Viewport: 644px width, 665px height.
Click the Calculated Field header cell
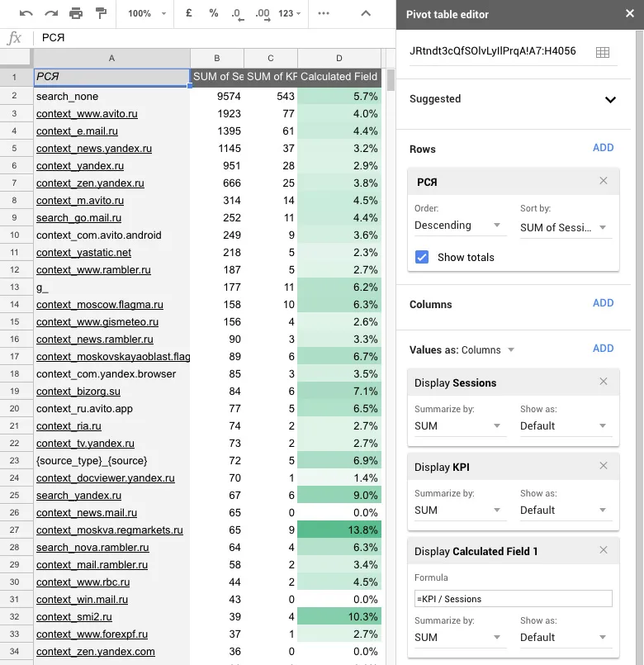339,77
